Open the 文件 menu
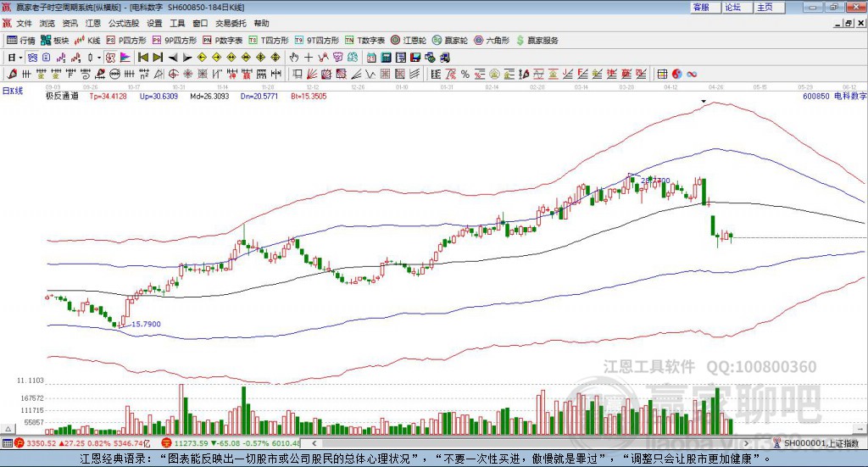868x467 pixels. point(25,23)
